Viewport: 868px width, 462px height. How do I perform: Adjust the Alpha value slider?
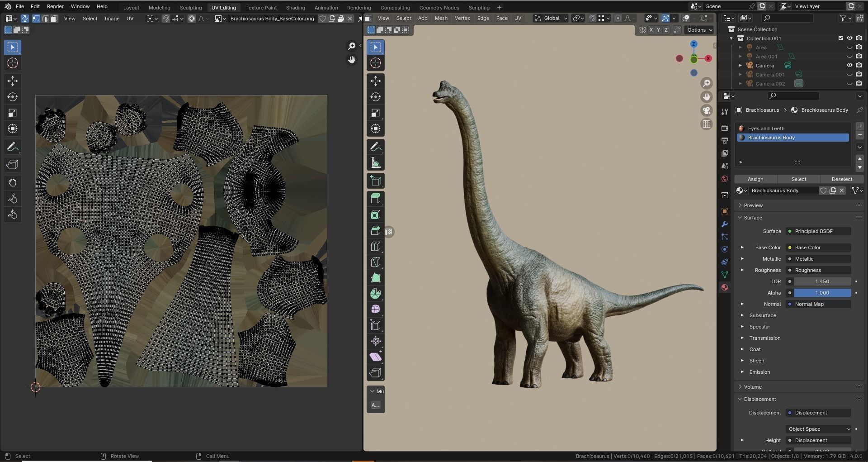coord(822,293)
